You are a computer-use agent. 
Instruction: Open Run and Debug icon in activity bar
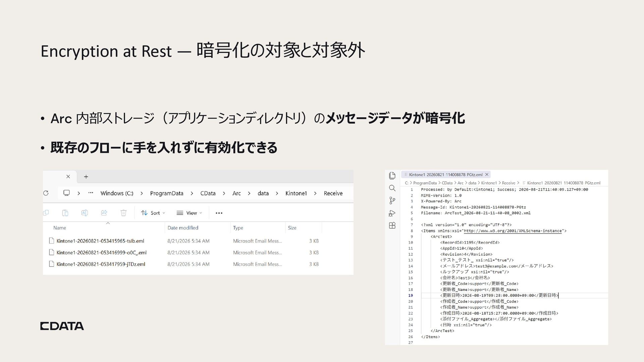click(392, 213)
